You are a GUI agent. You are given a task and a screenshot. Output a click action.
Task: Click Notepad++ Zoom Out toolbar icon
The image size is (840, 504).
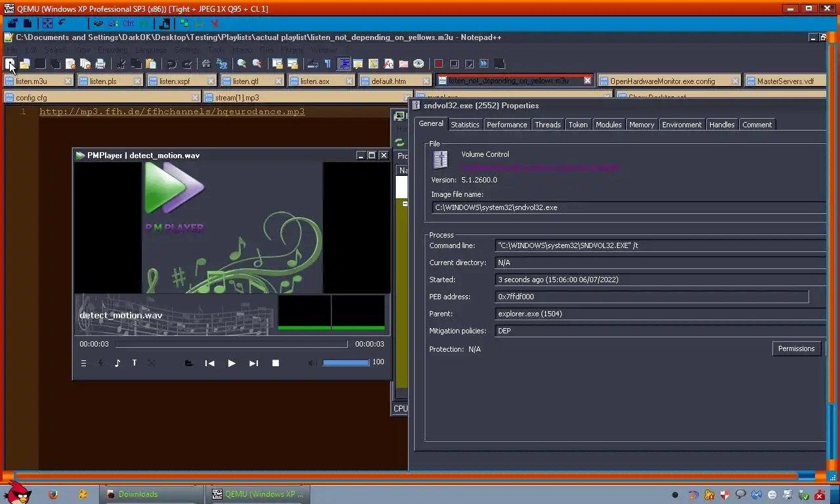tap(257, 64)
